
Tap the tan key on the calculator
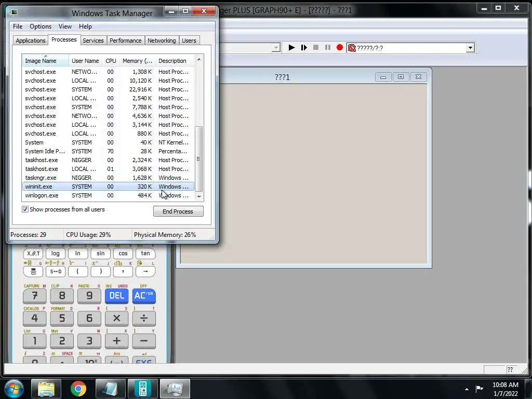tap(145, 254)
